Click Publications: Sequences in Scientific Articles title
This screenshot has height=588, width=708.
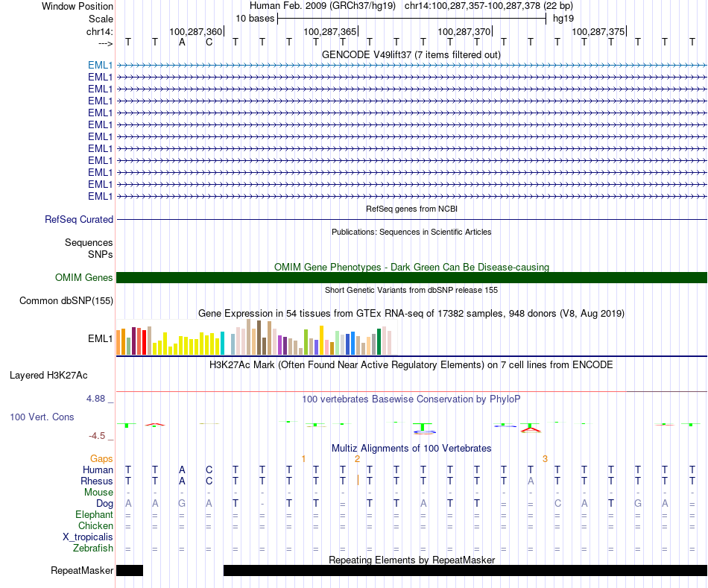point(411,232)
